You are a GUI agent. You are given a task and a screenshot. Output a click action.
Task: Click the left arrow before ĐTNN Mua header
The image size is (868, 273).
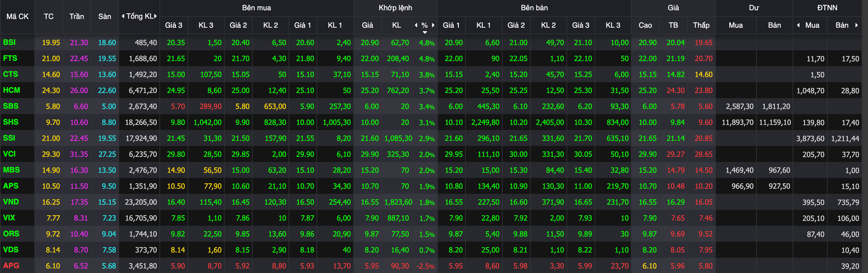click(x=798, y=25)
